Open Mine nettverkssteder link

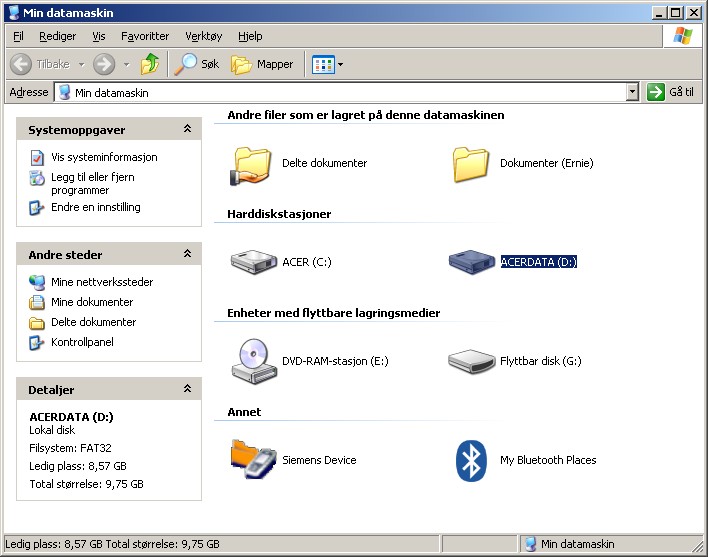click(x=102, y=282)
